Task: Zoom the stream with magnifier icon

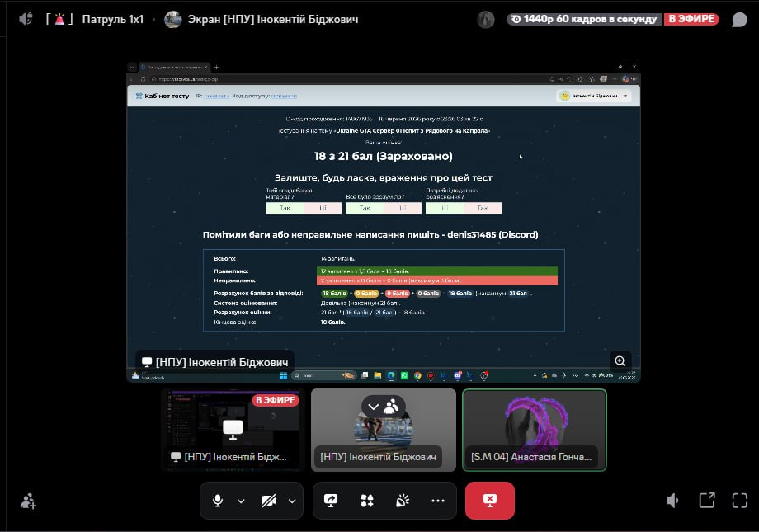Action: click(620, 360)
